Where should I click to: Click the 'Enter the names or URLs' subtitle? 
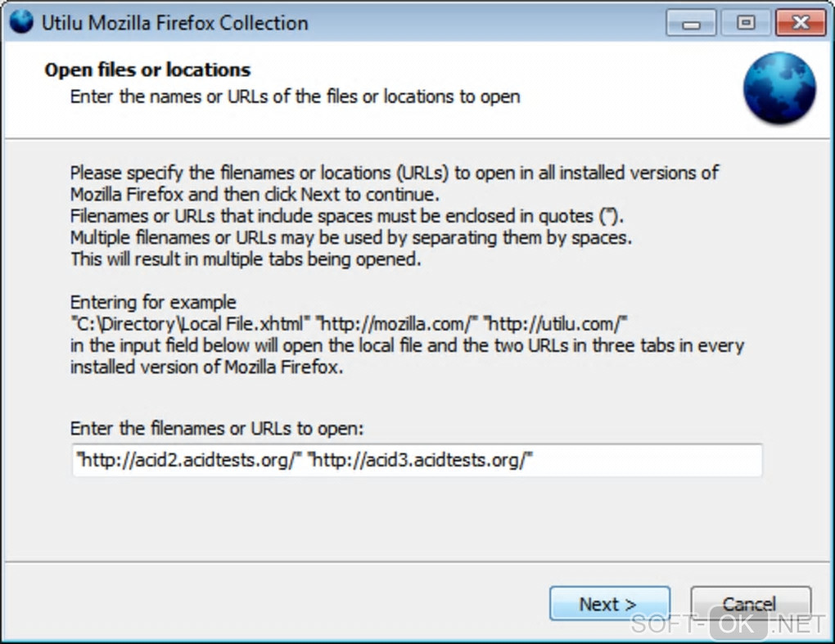pyautogui.click(x=295, y=97)
